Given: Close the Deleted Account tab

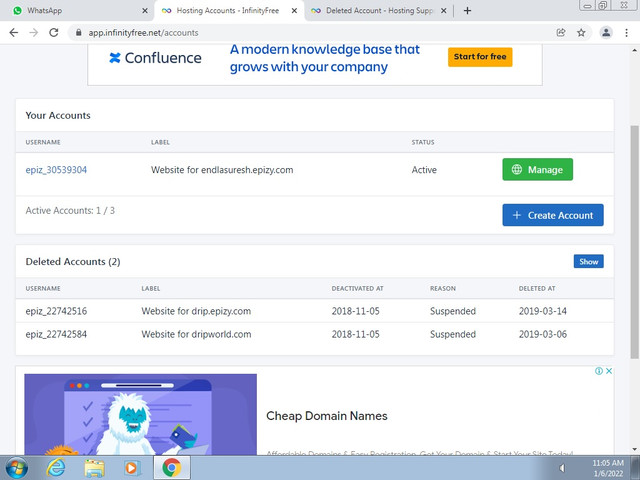Looking at the screenshot, I should pyautogui.click(x=444, y=11).
